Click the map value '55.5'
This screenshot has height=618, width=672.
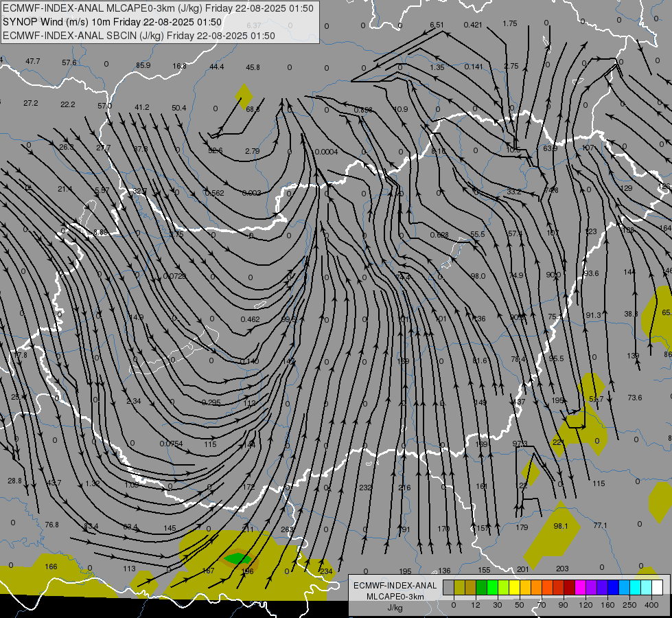(478, 234)
